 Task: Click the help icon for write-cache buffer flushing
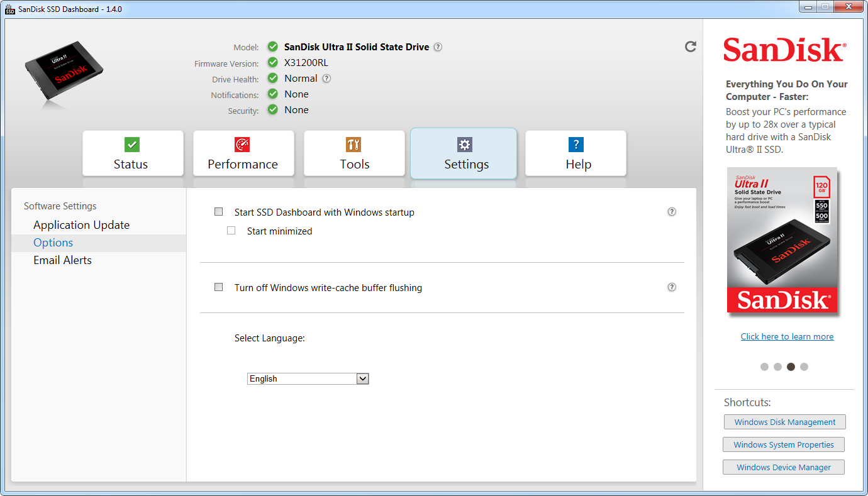672,287
